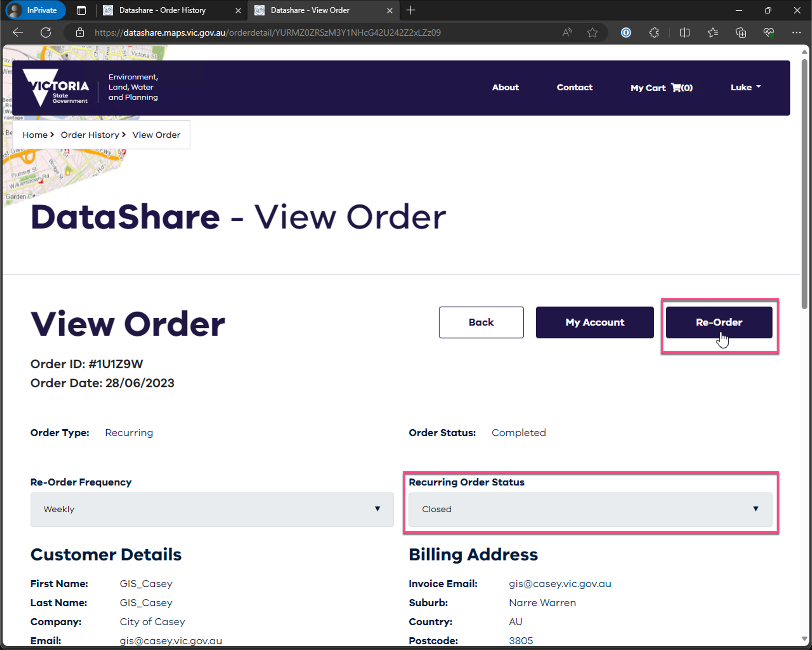Image resolution: width=812 pixels, height=650 pixels.
Task: Click Order ID #1U1Z9W text
Action: coord(87,364)
